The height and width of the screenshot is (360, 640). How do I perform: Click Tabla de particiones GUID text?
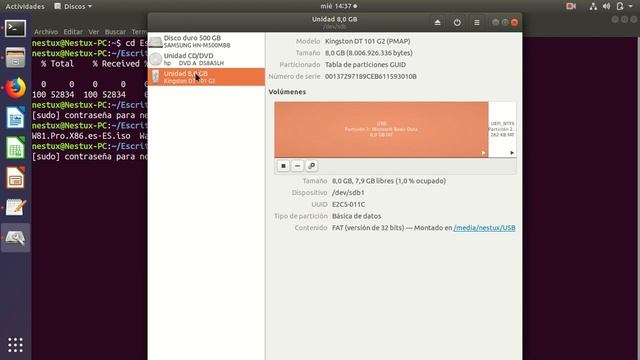[365, 64]
